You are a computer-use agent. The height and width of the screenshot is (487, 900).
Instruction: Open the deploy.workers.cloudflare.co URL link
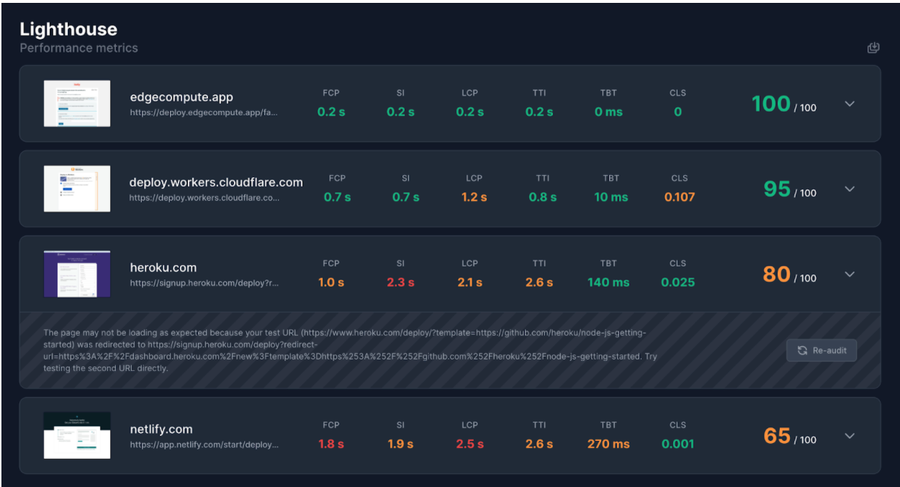(x=204, y=198)
